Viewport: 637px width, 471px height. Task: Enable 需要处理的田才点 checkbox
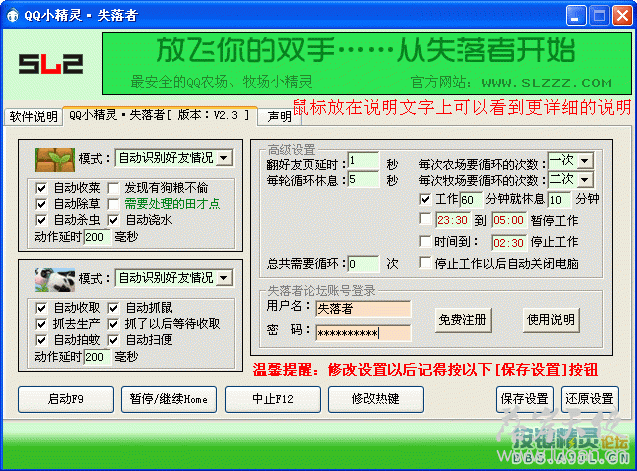113,204
